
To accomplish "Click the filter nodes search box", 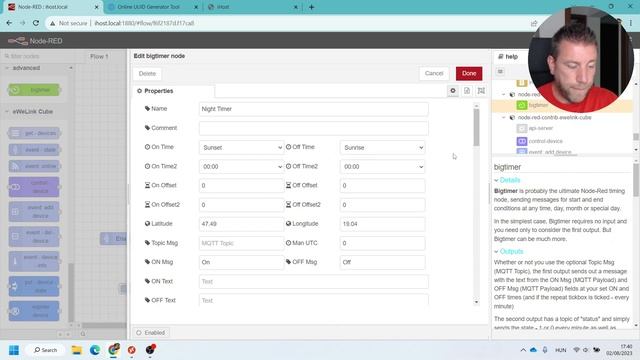I will point(38,56).
